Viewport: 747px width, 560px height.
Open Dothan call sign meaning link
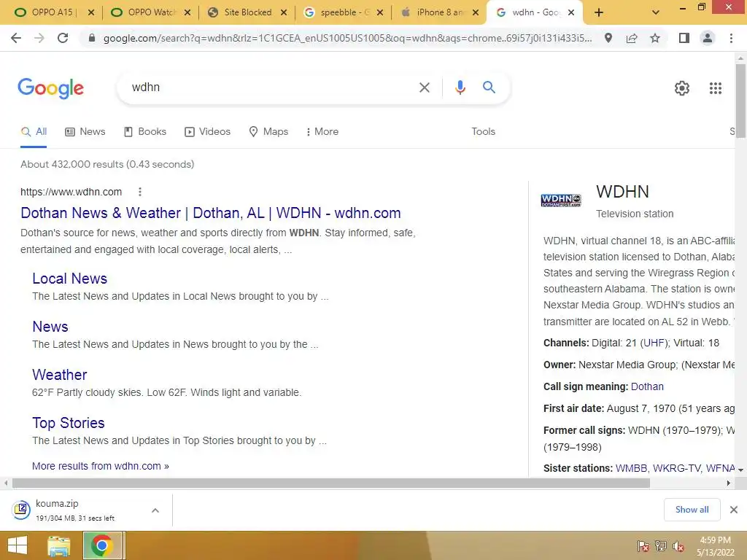(x=647, y=386)
